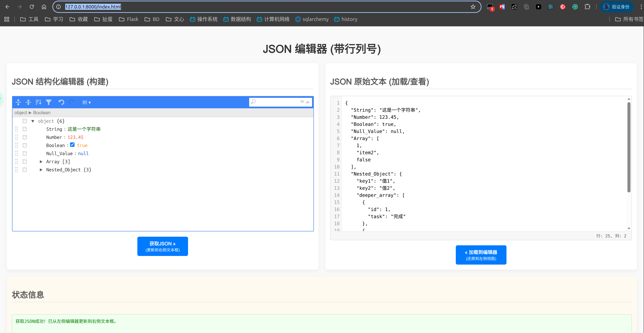Open the action menu for Null_Value row
Screen dimensions: 644x333
(24, 154)
